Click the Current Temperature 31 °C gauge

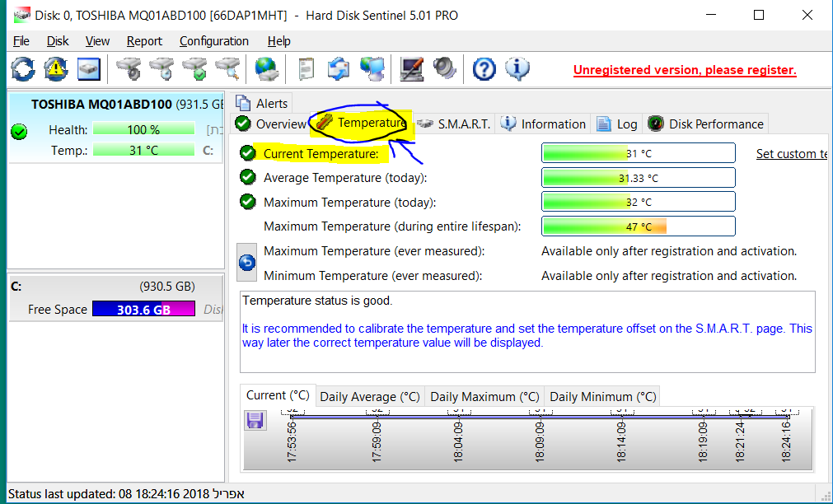638,153
